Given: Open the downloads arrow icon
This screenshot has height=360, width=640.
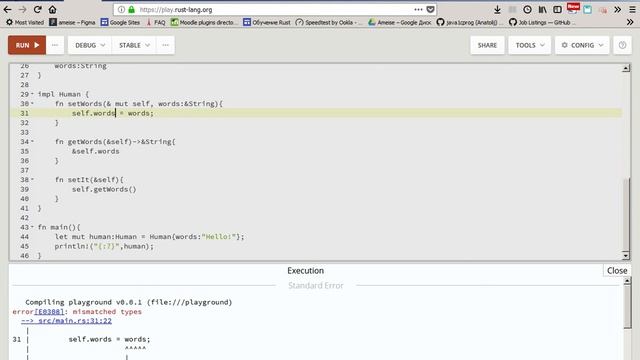Looking at the screenshot, I should tap(497, 9).
